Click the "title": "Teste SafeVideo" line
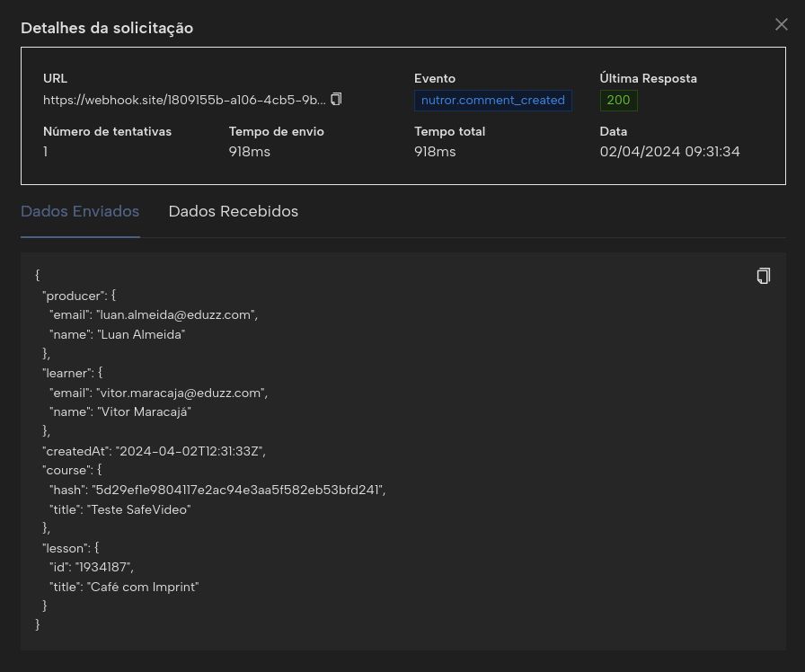The height and width of the screenshot is (672, 805). [120, 509]
